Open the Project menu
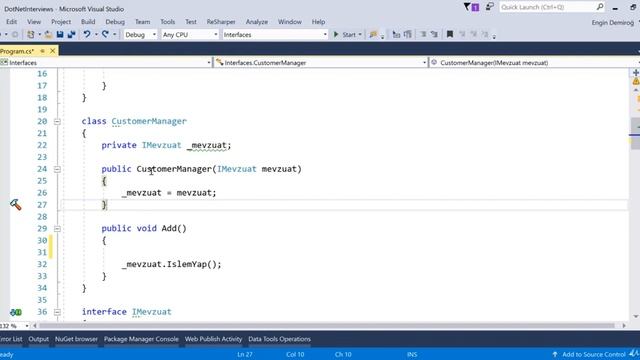 (61, 22)
